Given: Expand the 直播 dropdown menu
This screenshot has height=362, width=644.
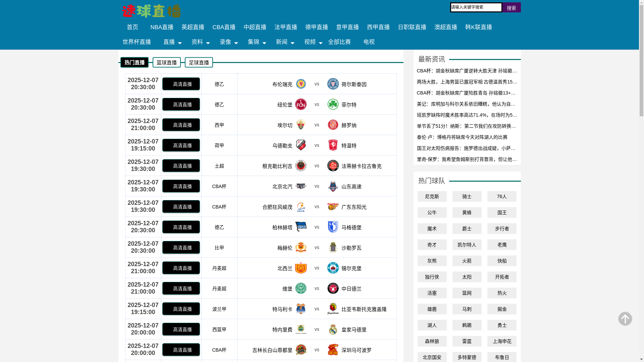Looking at the screenshot, I should click(x=172, y=42).
